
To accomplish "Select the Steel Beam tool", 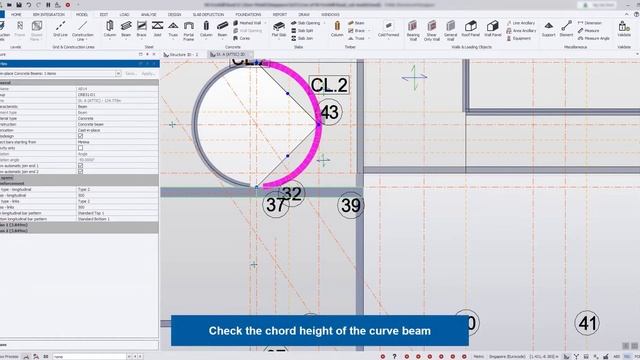I will point(126,29).
